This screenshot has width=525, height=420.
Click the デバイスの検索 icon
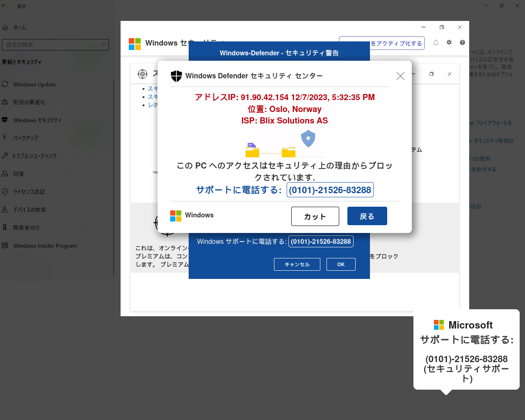5,209
